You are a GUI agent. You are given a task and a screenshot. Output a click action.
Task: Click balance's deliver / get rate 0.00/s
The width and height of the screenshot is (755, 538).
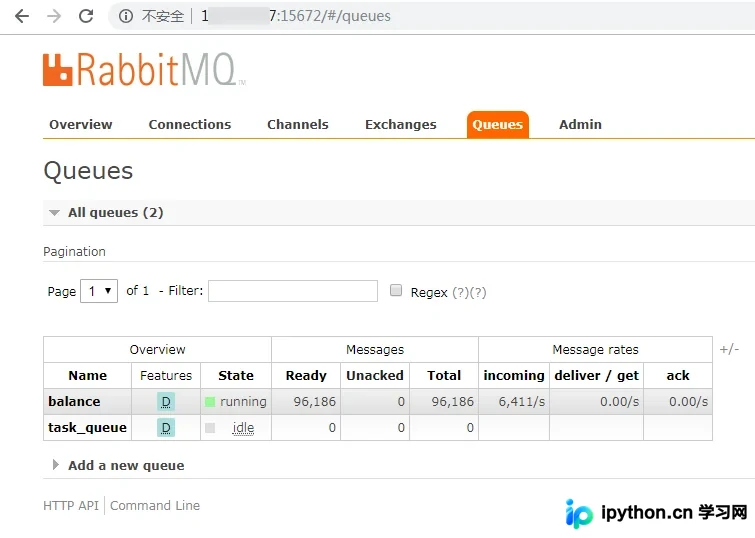point(619,402)
